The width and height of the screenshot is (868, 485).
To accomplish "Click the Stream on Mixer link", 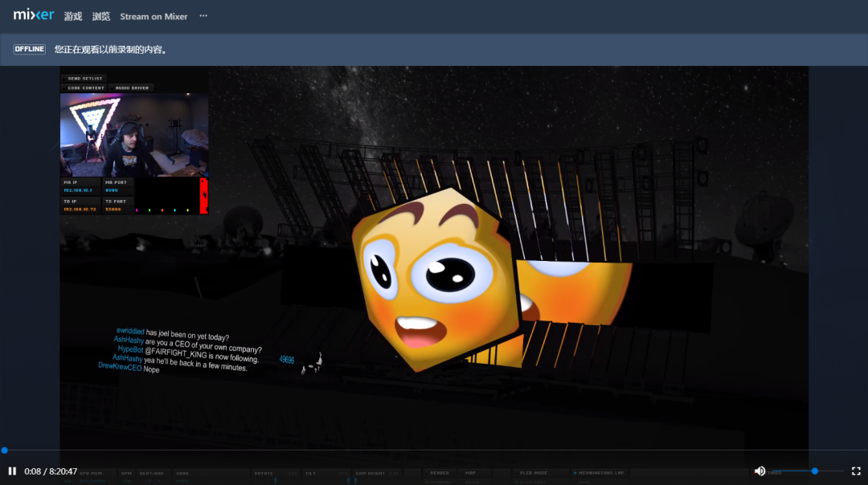I will coord(154,17).
